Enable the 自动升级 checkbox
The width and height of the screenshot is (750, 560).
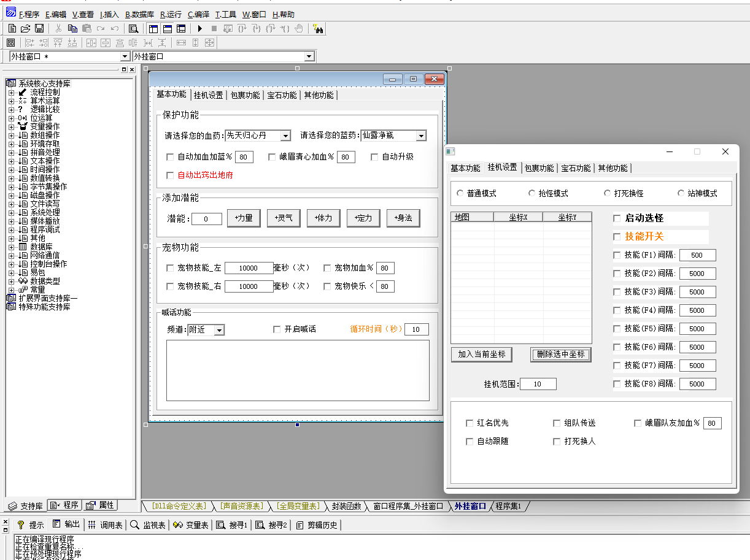click(374, 157)
